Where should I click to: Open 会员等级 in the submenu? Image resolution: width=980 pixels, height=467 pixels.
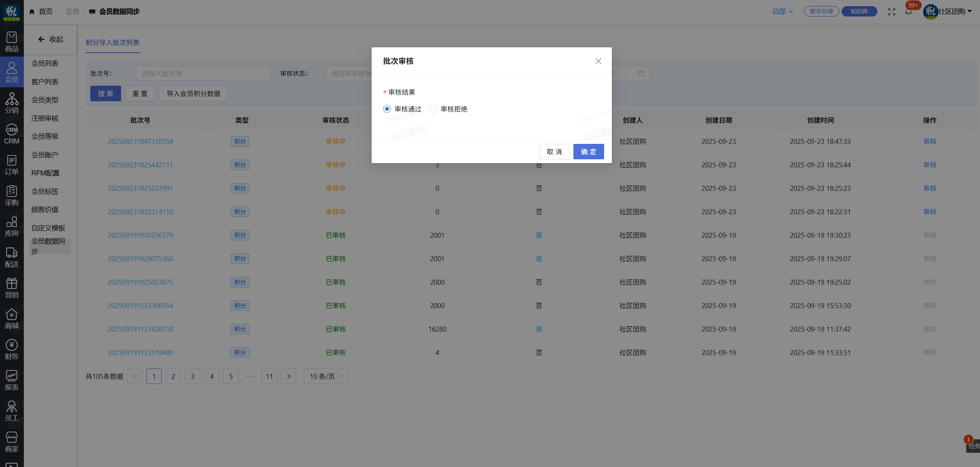45,136
